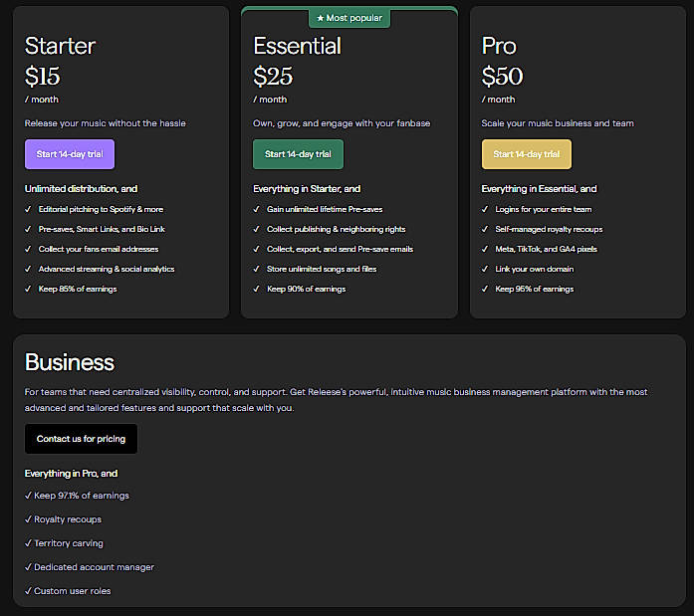The image size is (694, 616).
Task: Click the $15 price
Action: (x=42, y=76)
